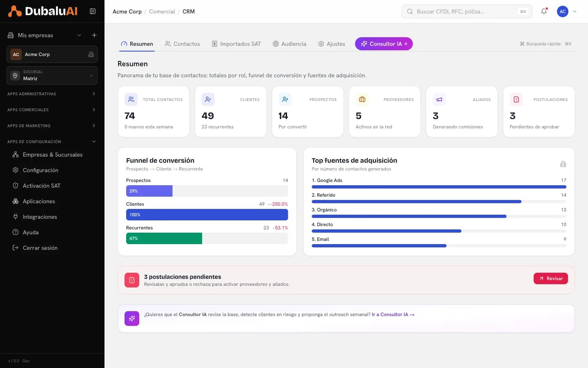Switch to the Importados SAT tab
This screenshot has width=588, height=368.
tap(236, 44)
